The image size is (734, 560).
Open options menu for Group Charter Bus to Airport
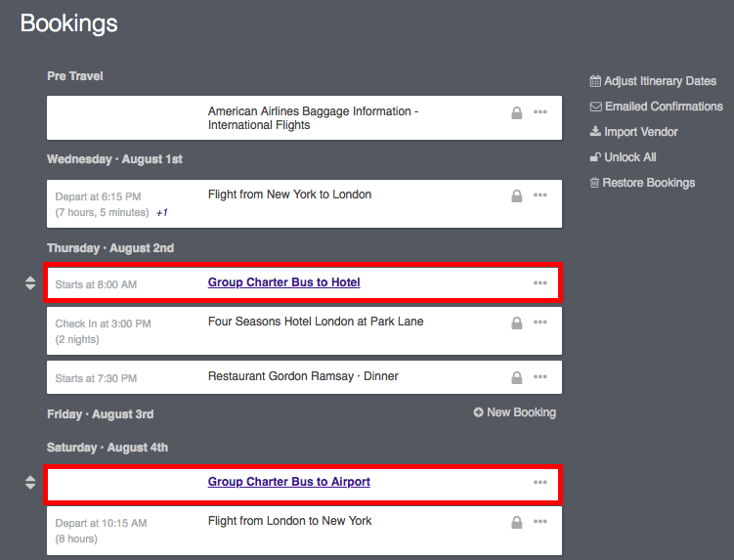coord(540,482)
